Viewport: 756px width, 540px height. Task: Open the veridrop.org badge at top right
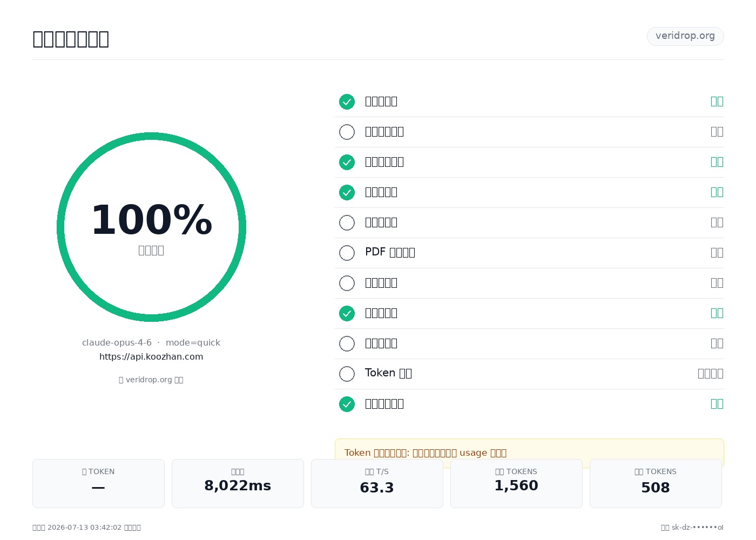pyautogui.click(x=685, y=36)
